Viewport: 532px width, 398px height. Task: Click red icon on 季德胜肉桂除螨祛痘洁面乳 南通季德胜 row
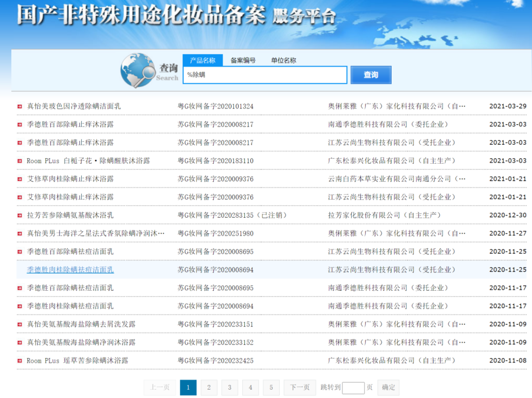pyautogui.click(x=20, y=306)
